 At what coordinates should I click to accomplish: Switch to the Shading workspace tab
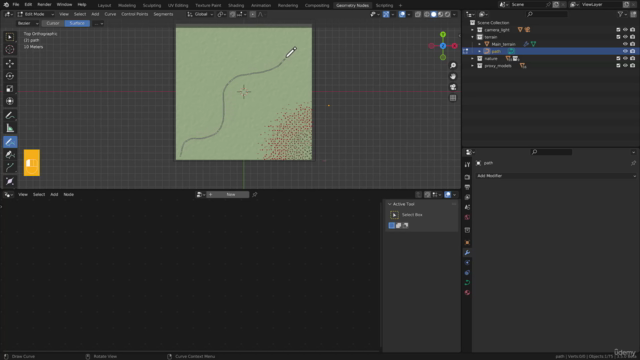[236, 5]
